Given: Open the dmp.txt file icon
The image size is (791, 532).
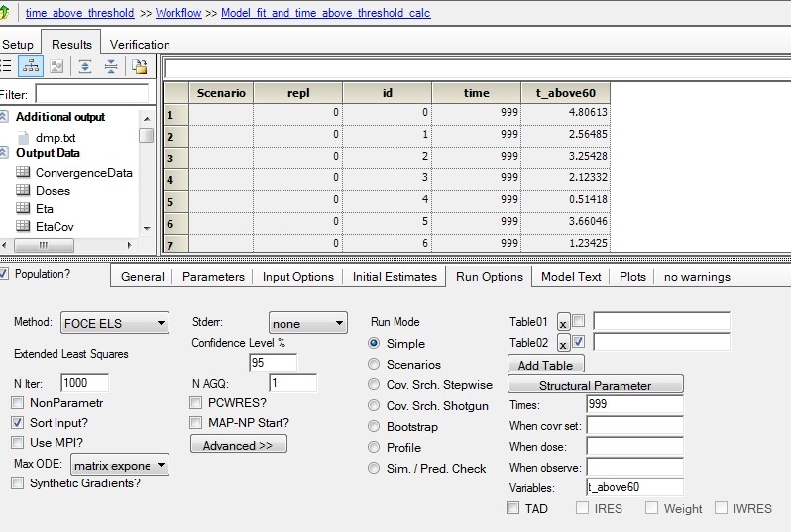Looking at the screenshot, I should click(x=23, y=137).
